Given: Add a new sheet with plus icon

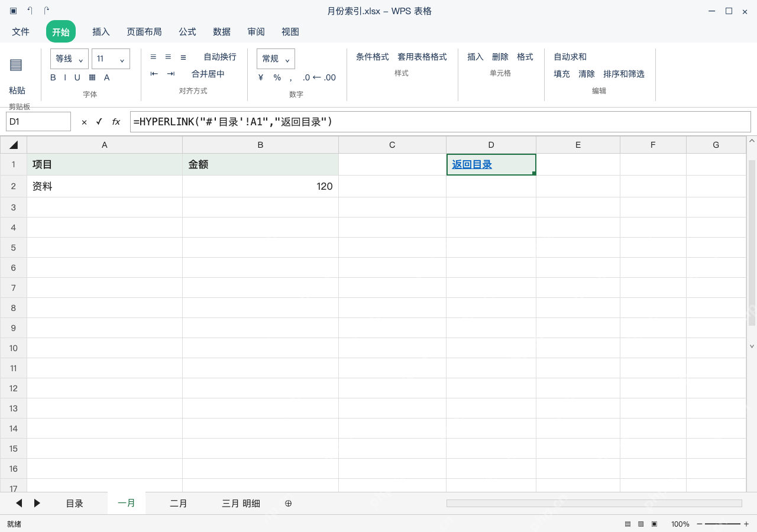Looking at the screenshot, I should pyautogui.click(x=289, y=504).
